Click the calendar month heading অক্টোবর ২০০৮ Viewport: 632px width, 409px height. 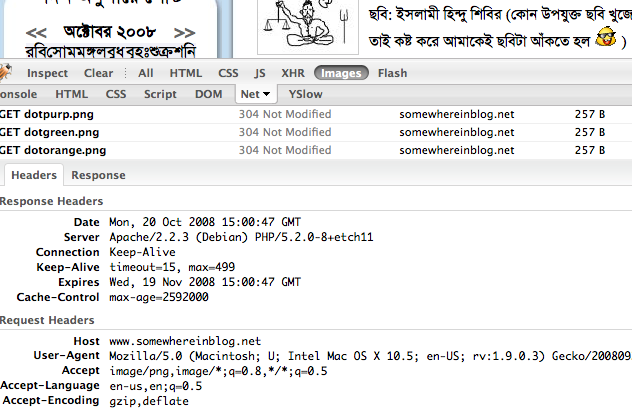(x=110, y=32)
